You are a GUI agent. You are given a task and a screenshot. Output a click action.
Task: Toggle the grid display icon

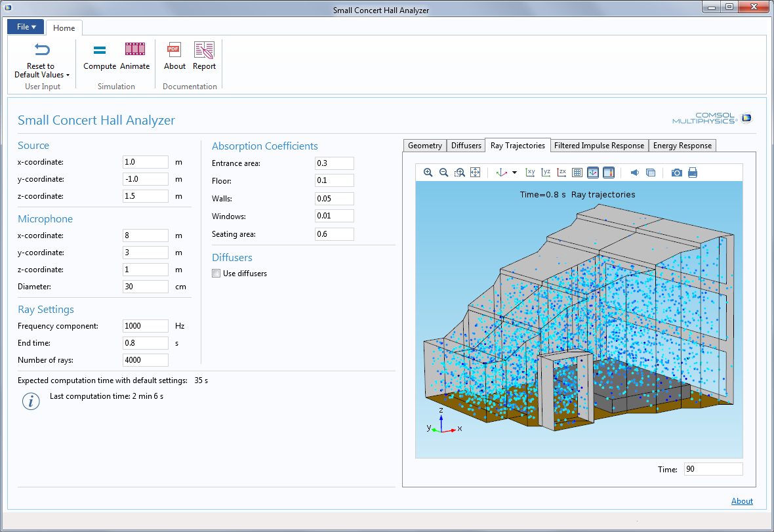click(577, 173)
